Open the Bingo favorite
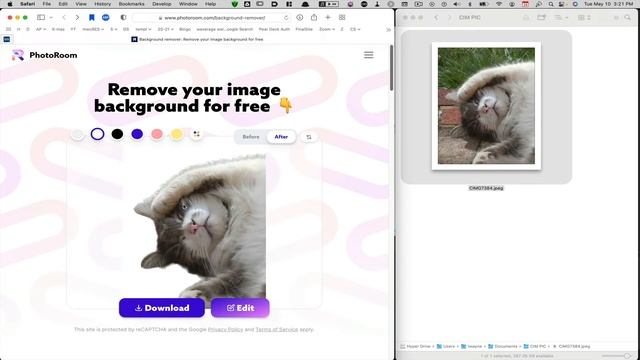 click(184, 29)
